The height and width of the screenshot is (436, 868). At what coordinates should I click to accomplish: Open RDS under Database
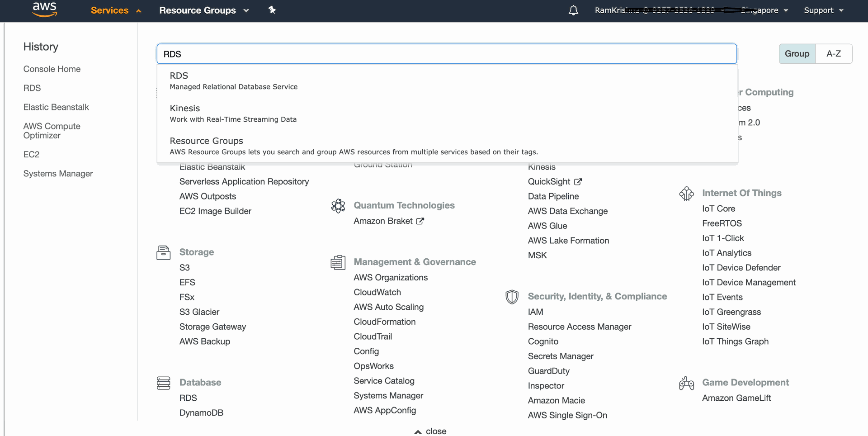point(188,398)
